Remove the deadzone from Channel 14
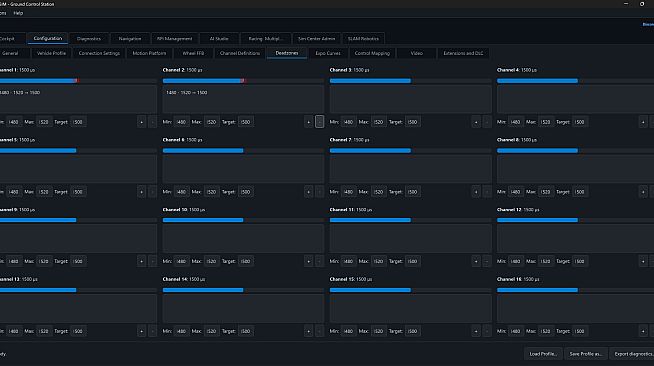The width and height of the screenshot is (654, 366). tap(319, 331)
